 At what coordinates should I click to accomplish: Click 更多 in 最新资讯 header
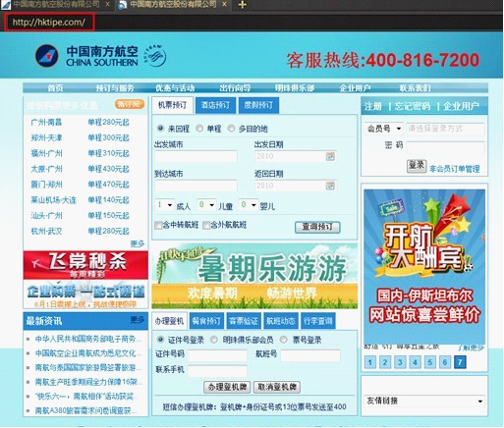pyautogui.click(x=138, y=319)
